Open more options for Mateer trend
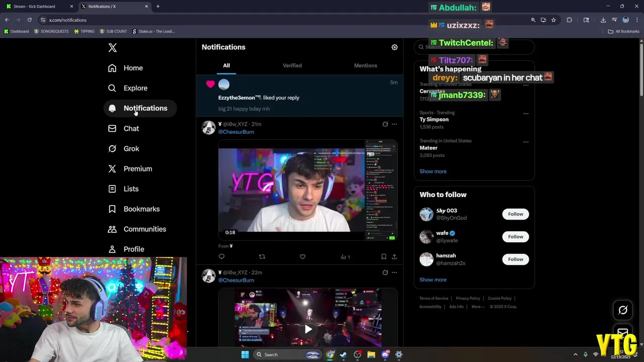 tap(526, 142)
